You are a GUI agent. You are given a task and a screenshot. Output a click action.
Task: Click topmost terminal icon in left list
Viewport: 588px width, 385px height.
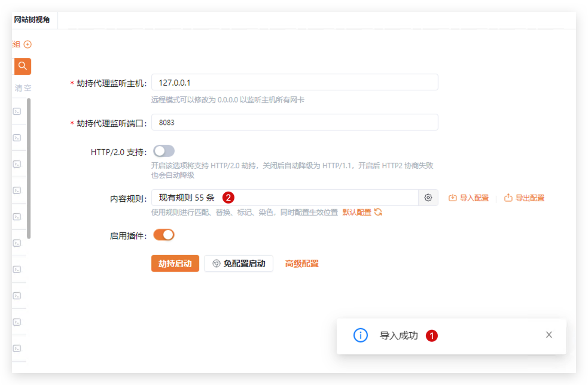[17, 111]
